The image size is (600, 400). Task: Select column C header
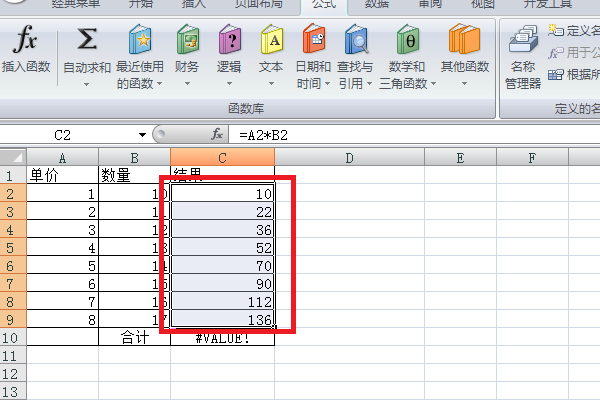coord(222,158)
